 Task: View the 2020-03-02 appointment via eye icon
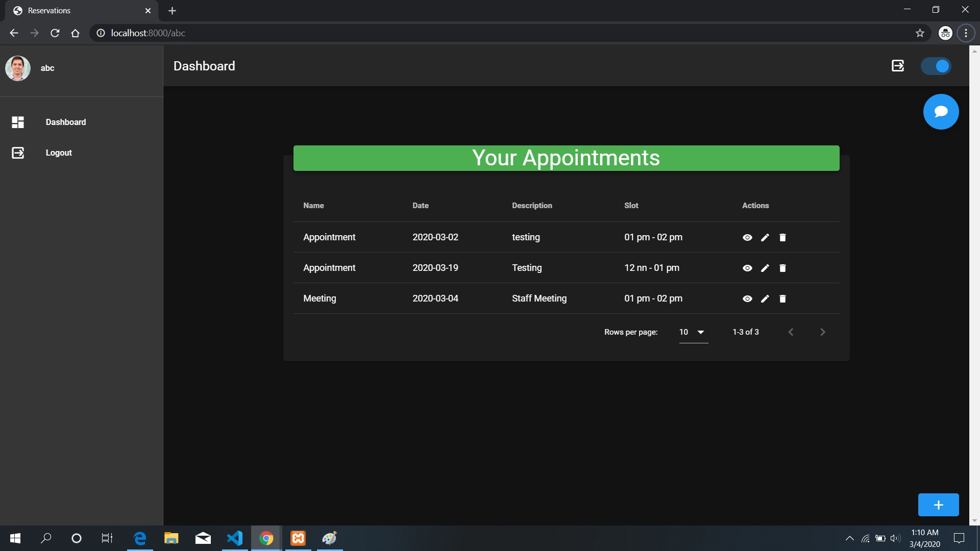[747, 237]
